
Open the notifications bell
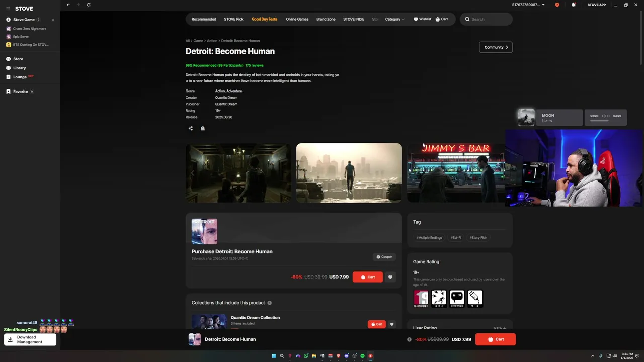574,5
